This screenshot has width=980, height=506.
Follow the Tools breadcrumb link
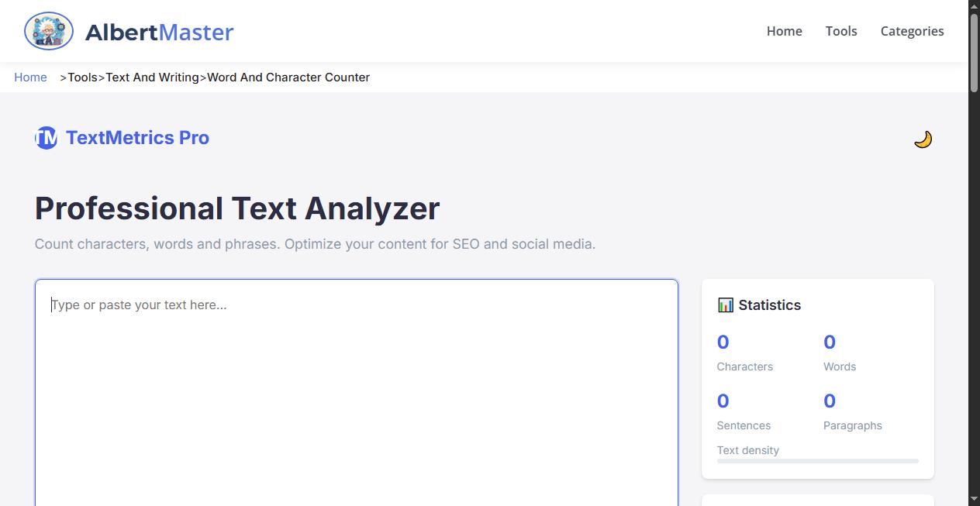coord(82,77)
